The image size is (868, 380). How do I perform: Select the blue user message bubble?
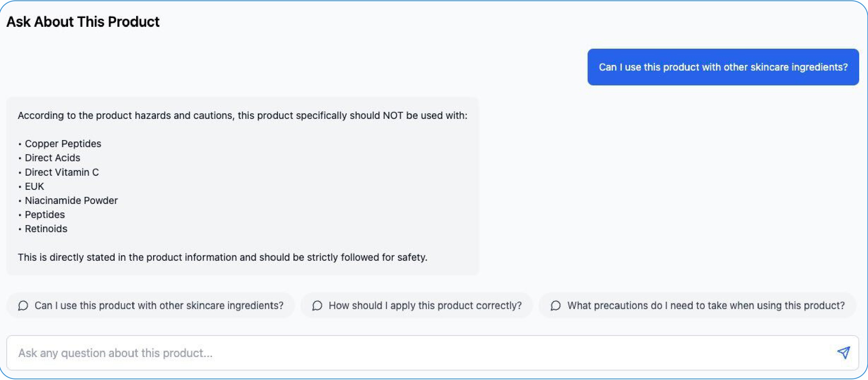click(723, 67)
